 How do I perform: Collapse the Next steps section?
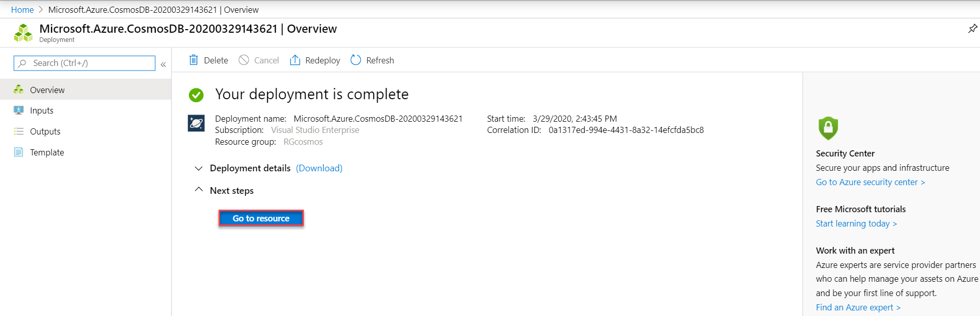(x=199, y=190)
